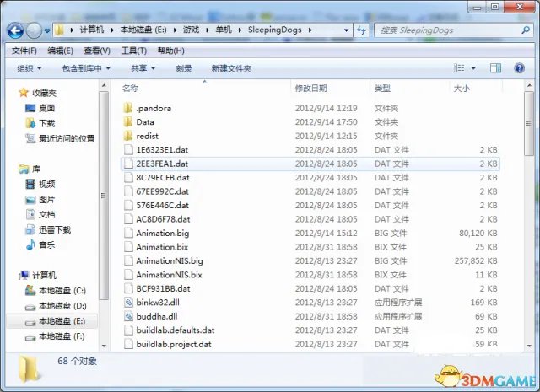Select the binkw32.dll file icon

tap(128, 303)
